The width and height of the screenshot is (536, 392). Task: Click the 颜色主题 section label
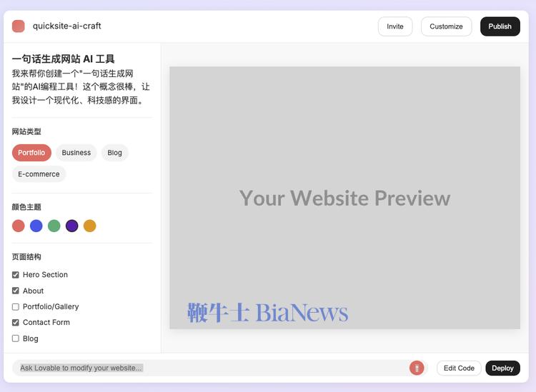click(26, 207)
